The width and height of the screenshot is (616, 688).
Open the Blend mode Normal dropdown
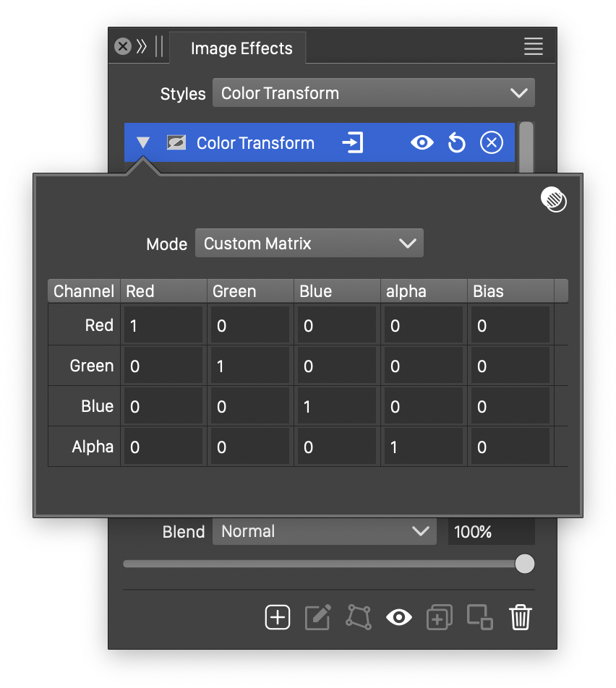pos(324,532)
